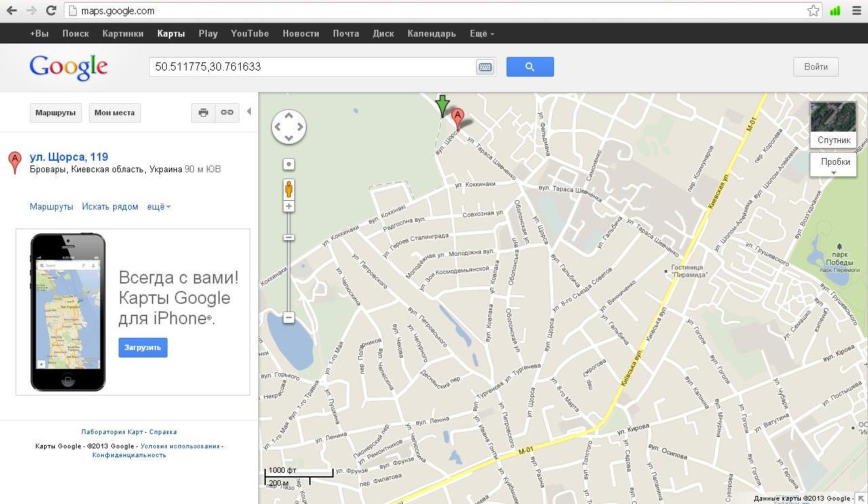Click the red marker A on map
868x504 pixels.
point(458,117)
